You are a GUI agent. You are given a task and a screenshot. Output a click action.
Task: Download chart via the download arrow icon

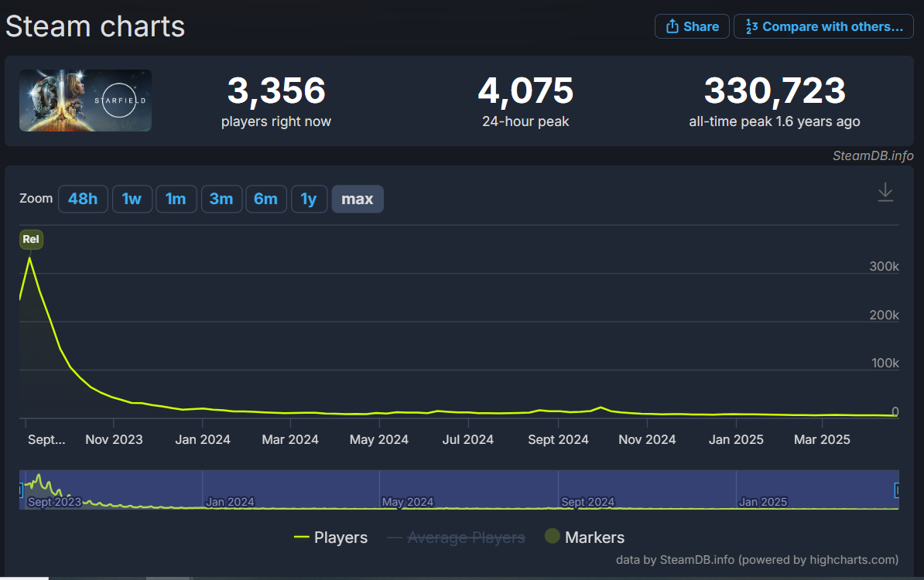[885, 193]
